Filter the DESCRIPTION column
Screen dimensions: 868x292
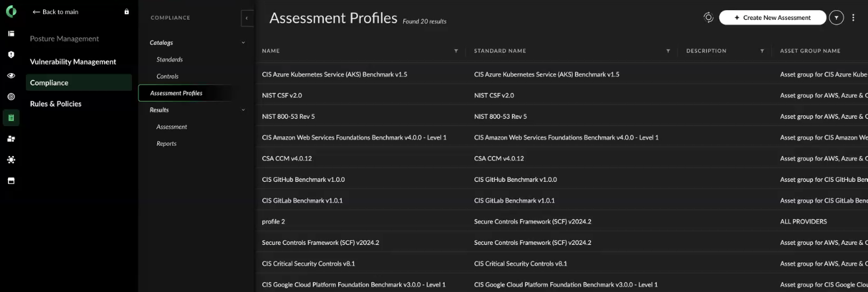[762, 51]
